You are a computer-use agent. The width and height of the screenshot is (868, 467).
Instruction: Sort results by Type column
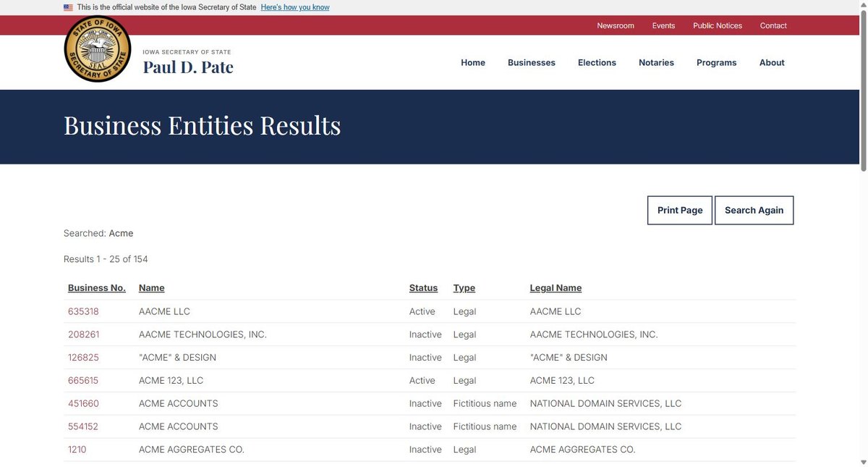coord(464,287)
